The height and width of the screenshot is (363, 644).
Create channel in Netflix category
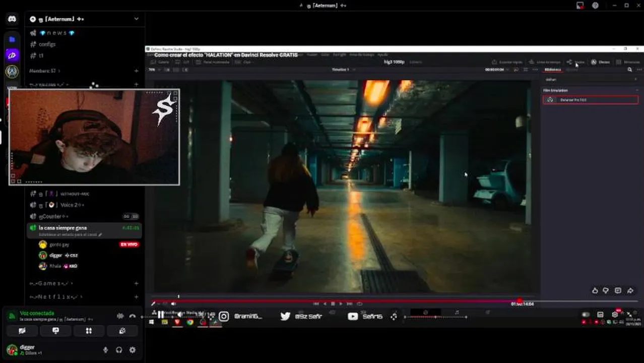136,297
